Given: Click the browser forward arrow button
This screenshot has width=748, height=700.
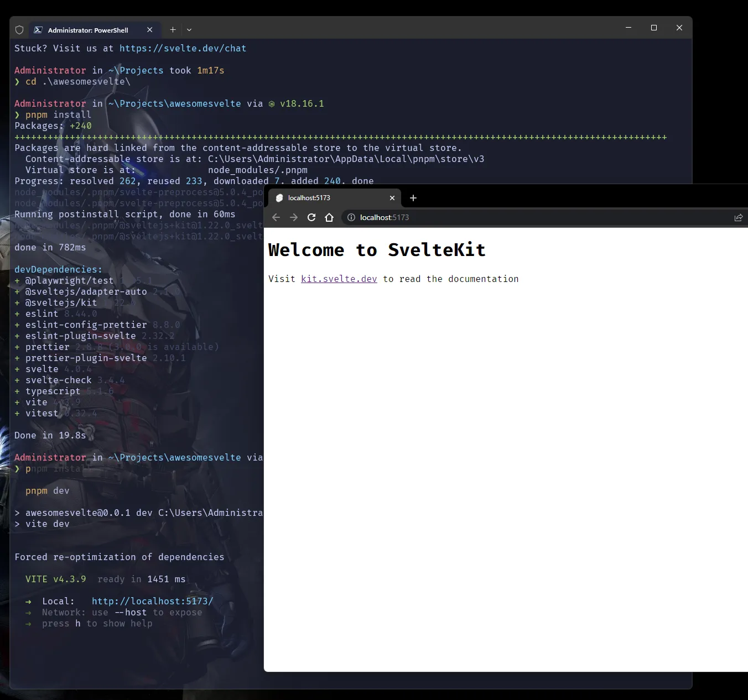Looking at the screenshot, I should [x=294, y=217].
